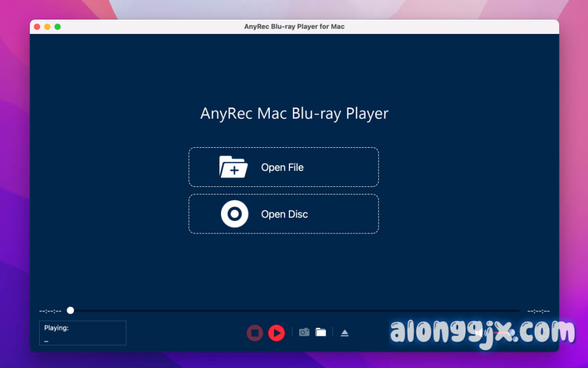The height and width of the screenshot is (368, 588).
Task: Click the window title "AnyRec Blu-ray Player for Mac"
Action: 294,26
